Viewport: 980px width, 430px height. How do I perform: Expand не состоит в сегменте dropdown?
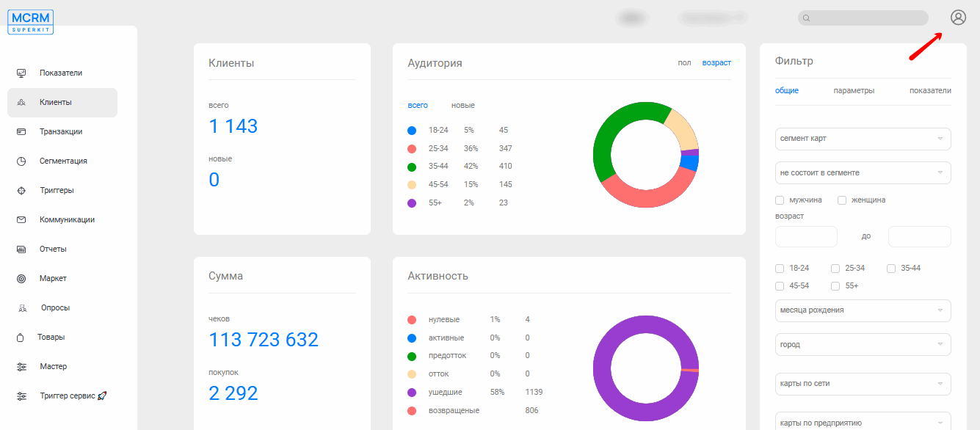coord(863,173)
